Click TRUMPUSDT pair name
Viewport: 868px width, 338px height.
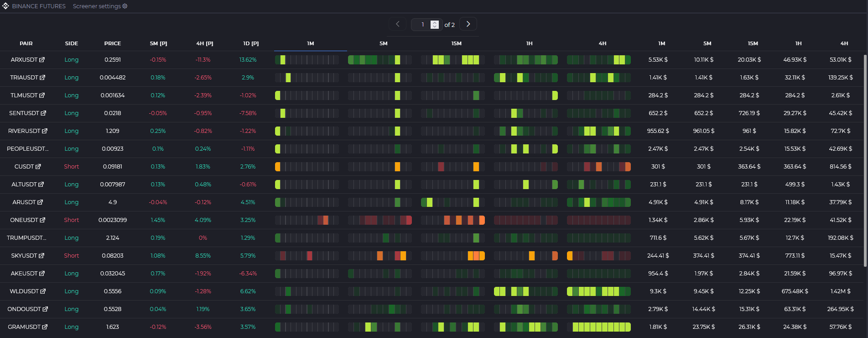tap(26, 238)
